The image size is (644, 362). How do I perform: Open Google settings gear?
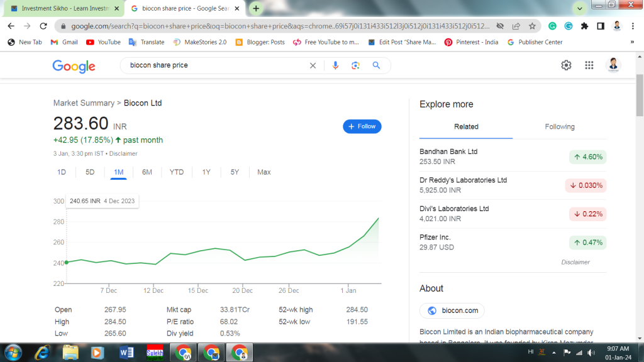click(x=567, y=65)
